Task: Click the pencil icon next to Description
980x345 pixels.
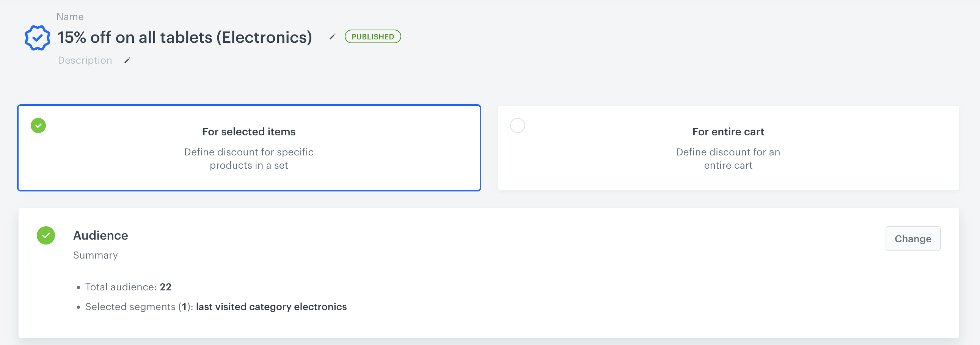Action: (x=127, y=61)
